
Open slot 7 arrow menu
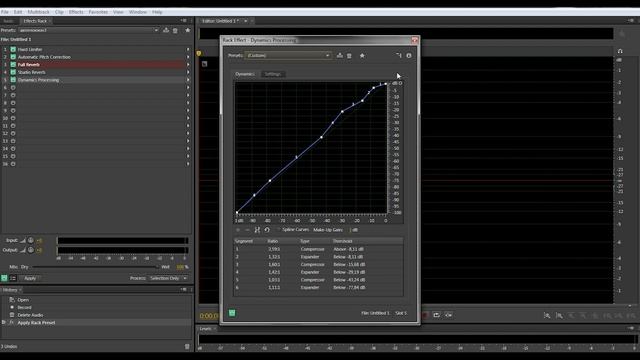pyautogui.click(x=188, y=95)
